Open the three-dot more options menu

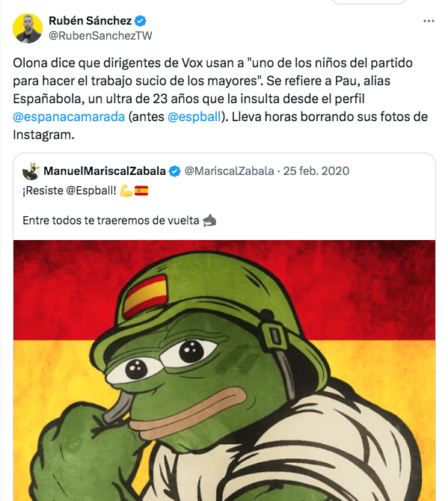[429, 21]
